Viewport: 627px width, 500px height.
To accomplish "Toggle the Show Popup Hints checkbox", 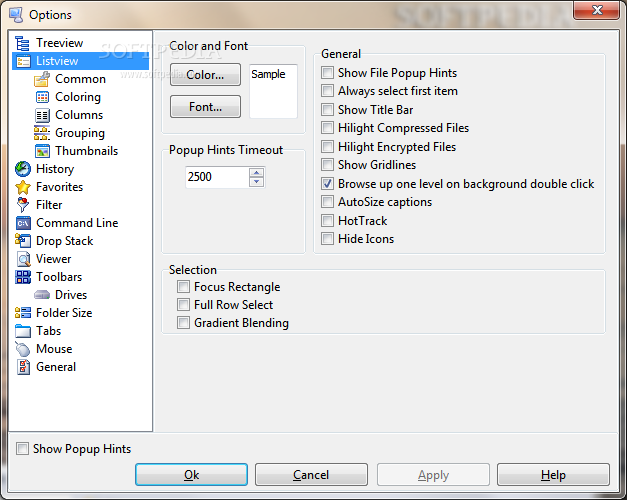I will [x=22, y=449].
